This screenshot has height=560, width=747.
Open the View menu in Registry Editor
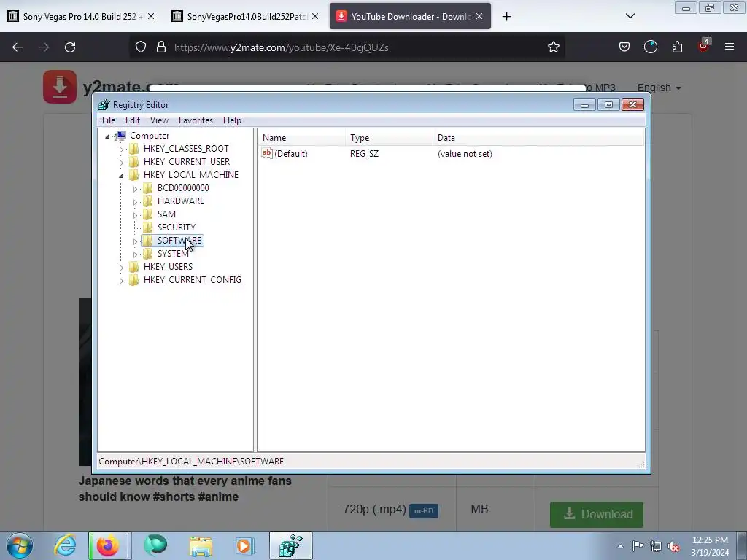tap(159, 120)
